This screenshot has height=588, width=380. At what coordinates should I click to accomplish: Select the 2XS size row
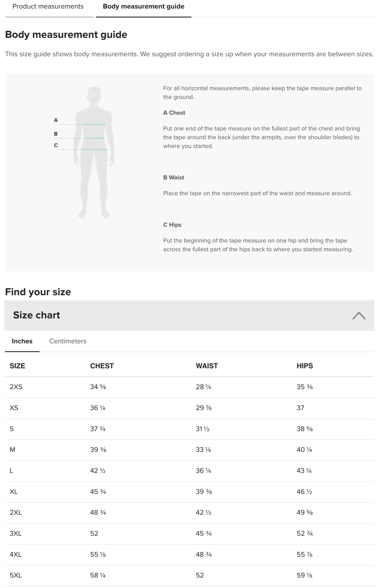(189, 387)
